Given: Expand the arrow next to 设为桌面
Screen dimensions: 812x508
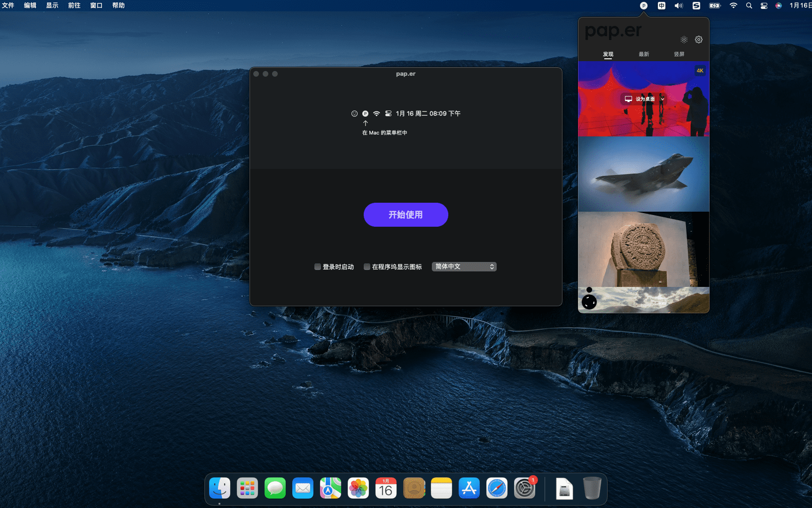Looking at the screenshot, I should [x=663, y=99].
